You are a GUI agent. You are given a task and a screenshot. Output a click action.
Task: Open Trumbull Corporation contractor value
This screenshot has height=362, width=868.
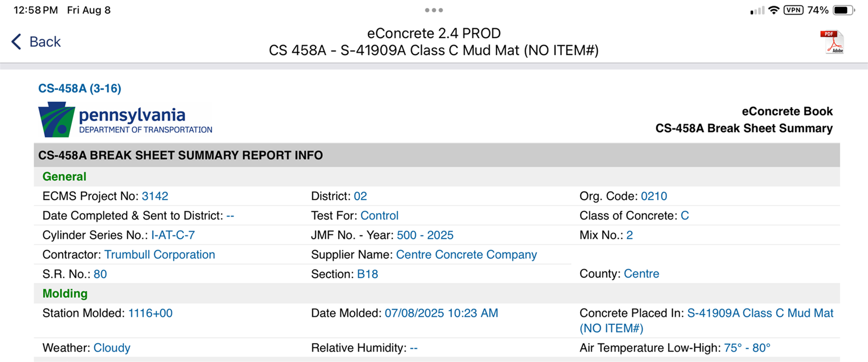coord(160,254)
